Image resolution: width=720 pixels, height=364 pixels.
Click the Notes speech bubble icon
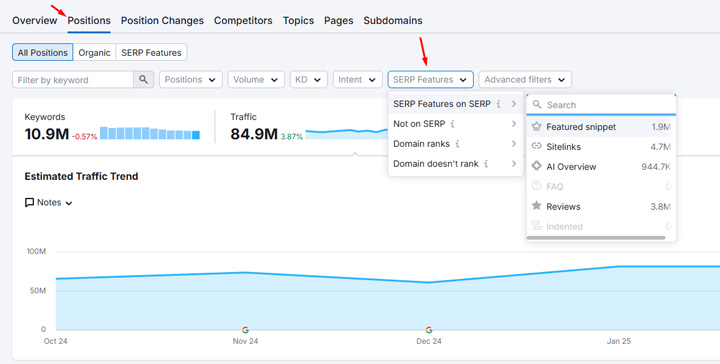pos(29,202)
